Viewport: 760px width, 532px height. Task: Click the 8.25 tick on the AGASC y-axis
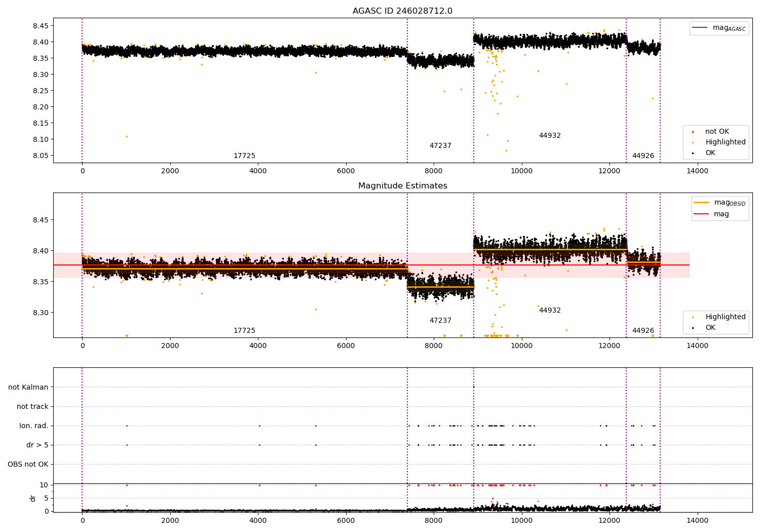[x=41, y=91]
